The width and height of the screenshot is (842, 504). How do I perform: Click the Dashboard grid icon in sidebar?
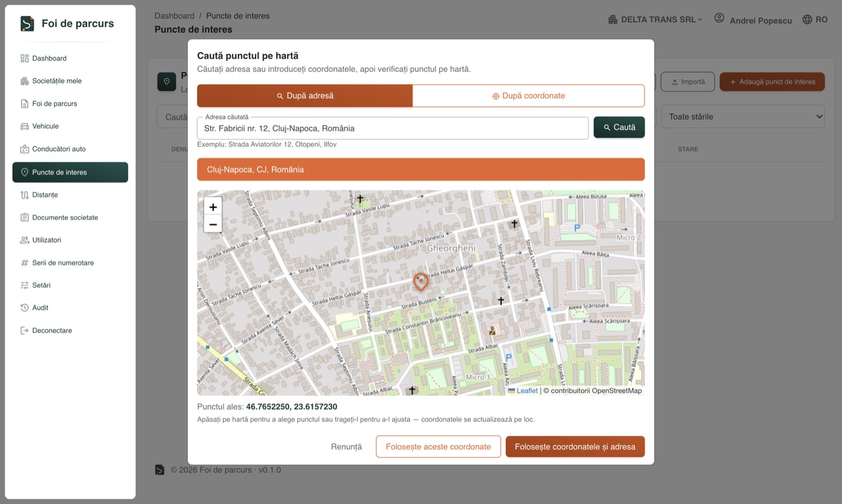25,58
